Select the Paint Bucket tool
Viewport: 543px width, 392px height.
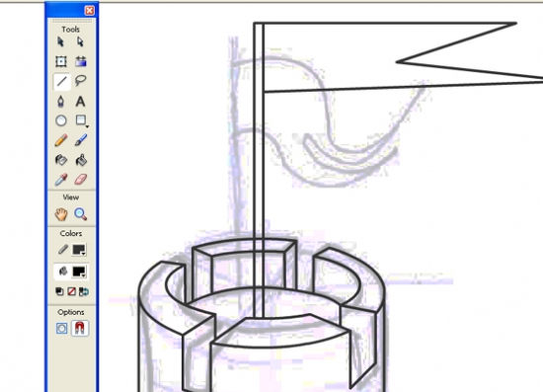click(81, 160)
